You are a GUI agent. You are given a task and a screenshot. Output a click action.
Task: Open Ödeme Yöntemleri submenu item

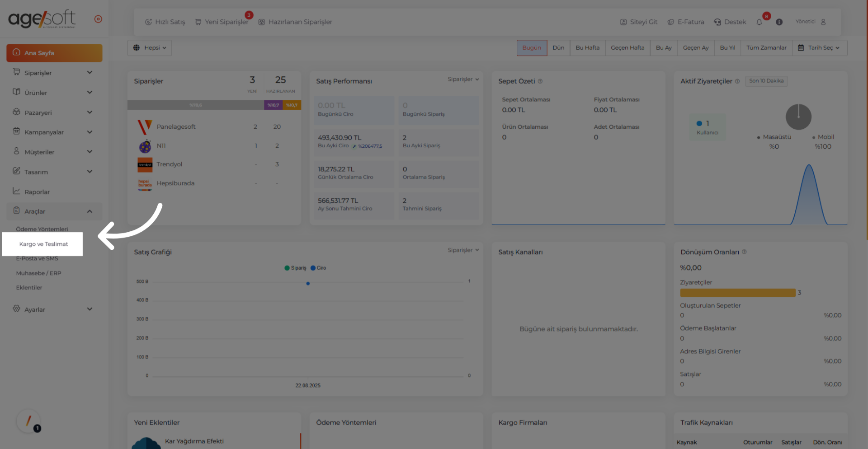(x=42, y=229)
